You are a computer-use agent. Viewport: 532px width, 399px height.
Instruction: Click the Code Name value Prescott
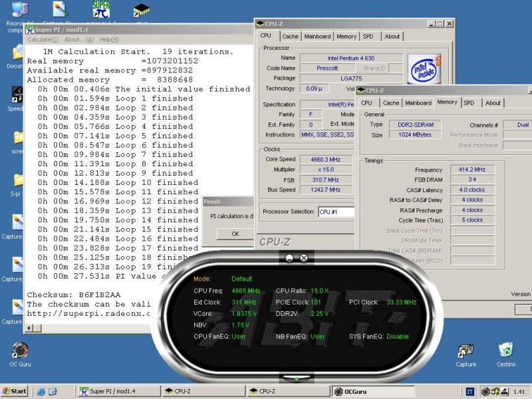327,68
